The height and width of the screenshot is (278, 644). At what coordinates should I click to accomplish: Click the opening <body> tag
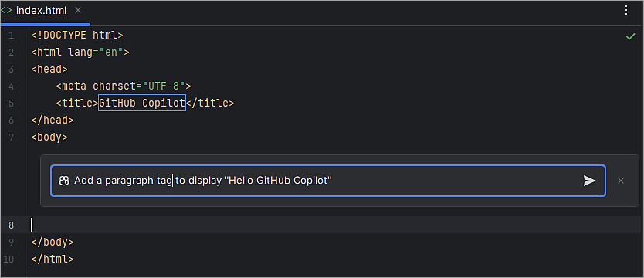(49, 137)
